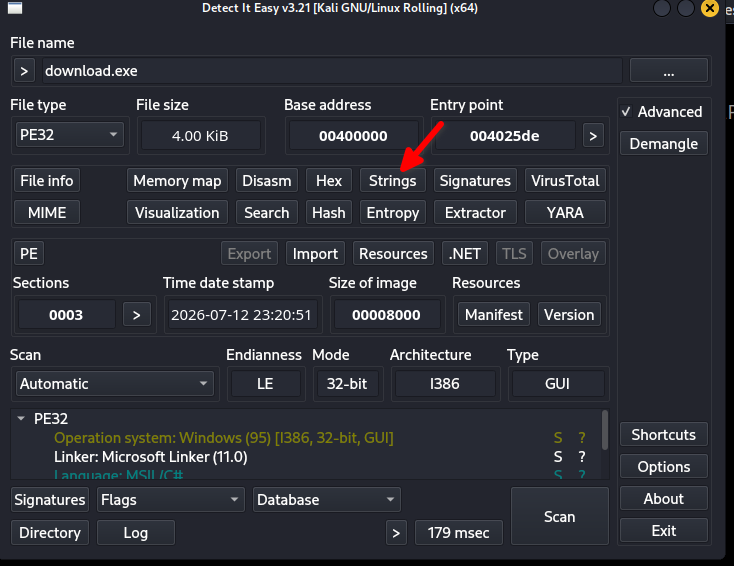Browse for a file with the ... button
The image size is (734, 566).
click(668, 71)
